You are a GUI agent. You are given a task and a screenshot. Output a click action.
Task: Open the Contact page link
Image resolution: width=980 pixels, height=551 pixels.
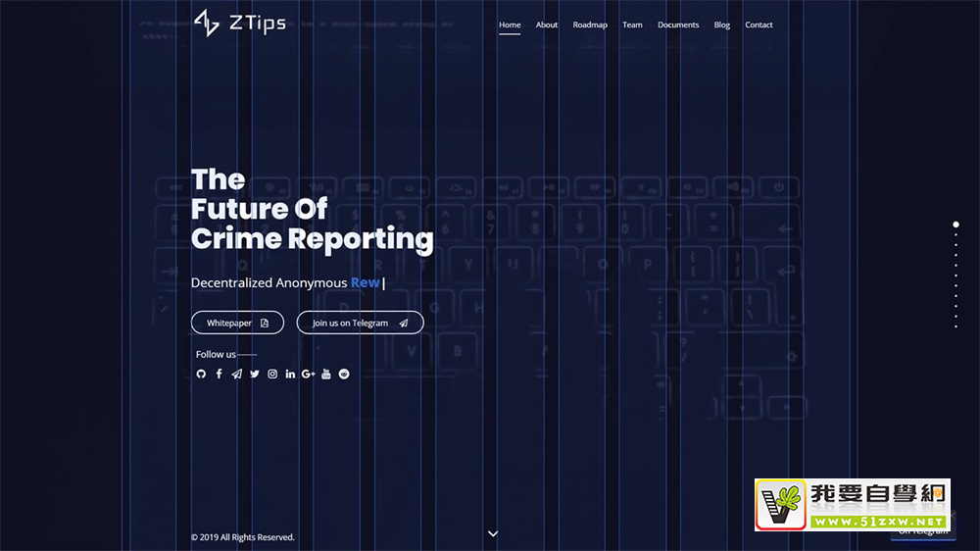click(759, 25)
